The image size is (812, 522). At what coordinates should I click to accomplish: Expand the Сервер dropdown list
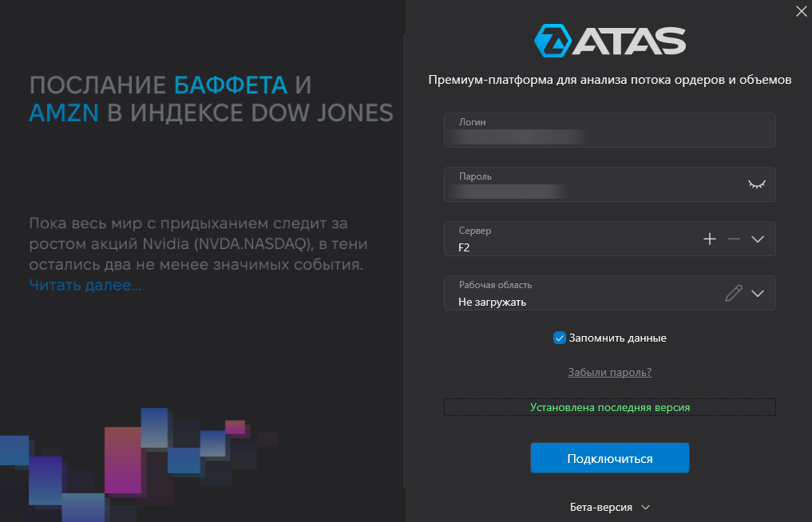[x=758, y=239]
